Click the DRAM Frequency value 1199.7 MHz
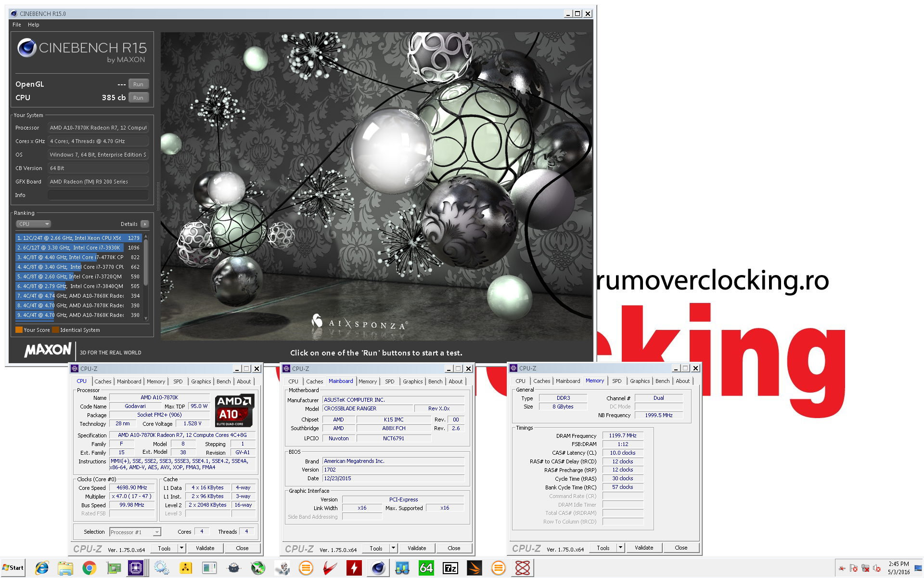 tap(623, 435)
